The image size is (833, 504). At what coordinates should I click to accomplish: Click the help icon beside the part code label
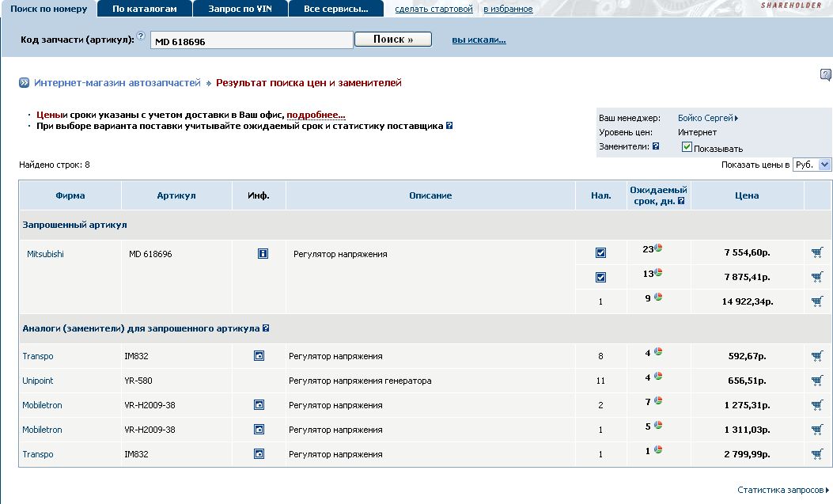(x=141, y=36)
